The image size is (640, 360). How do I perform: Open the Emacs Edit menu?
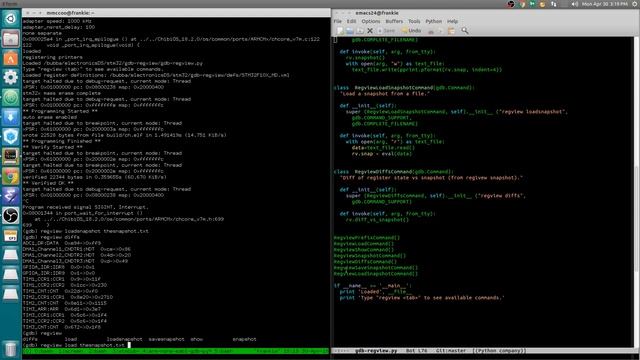[351, 21]
